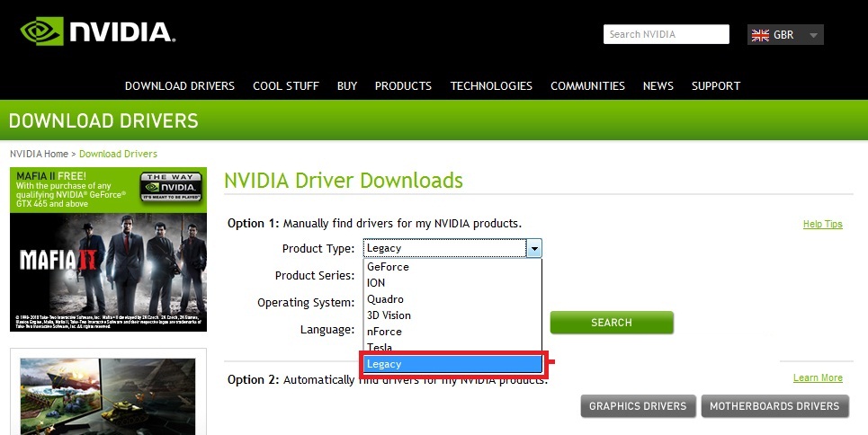Open the Learn More link

click(x=818, y=378)
